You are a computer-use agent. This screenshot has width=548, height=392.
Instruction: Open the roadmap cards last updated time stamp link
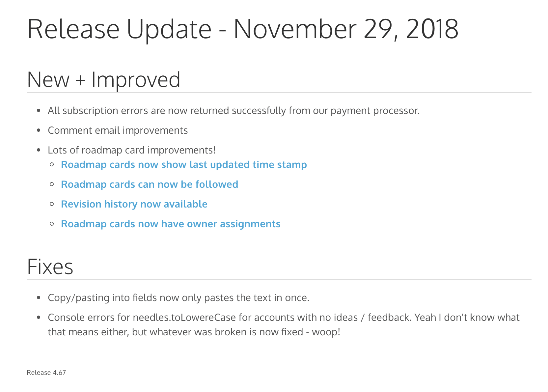[x=184, y=165]
